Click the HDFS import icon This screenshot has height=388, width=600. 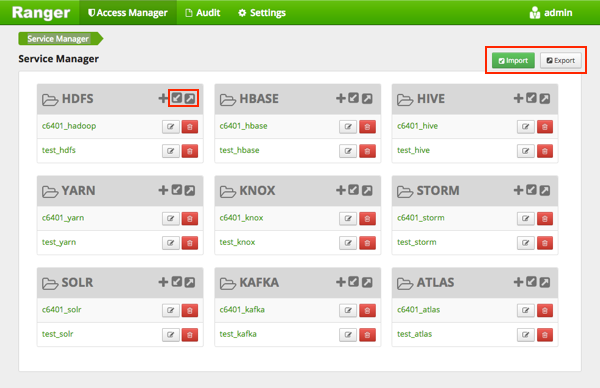click(x=176, y=98)
